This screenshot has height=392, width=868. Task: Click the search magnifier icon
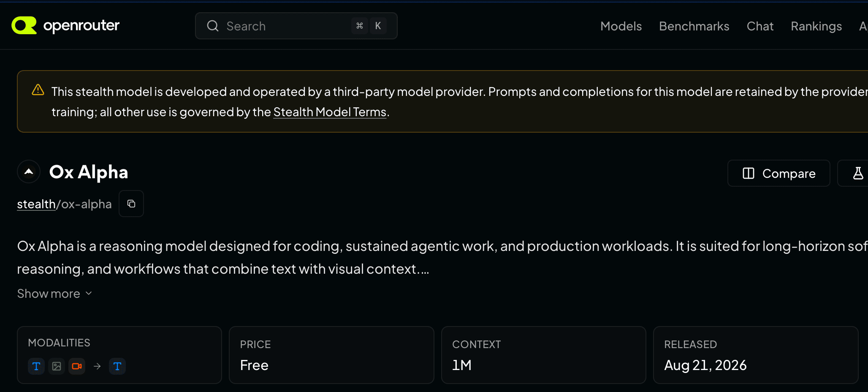point(213,26)
